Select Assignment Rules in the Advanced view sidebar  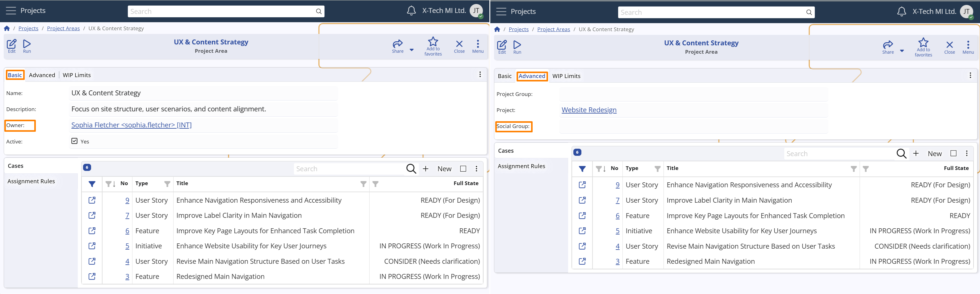click(x=521, y=166)
